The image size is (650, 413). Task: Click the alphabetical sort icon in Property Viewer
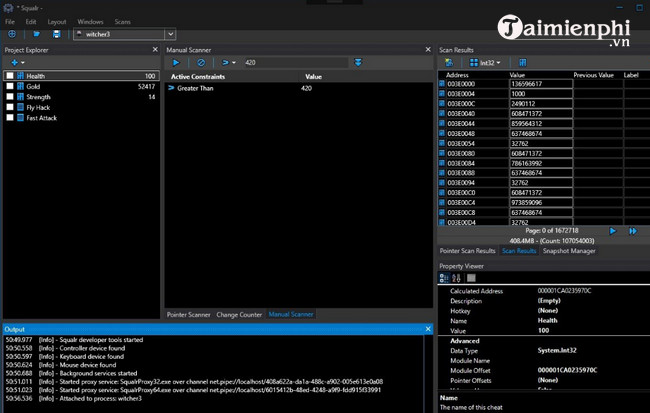[x=457, y=278]
